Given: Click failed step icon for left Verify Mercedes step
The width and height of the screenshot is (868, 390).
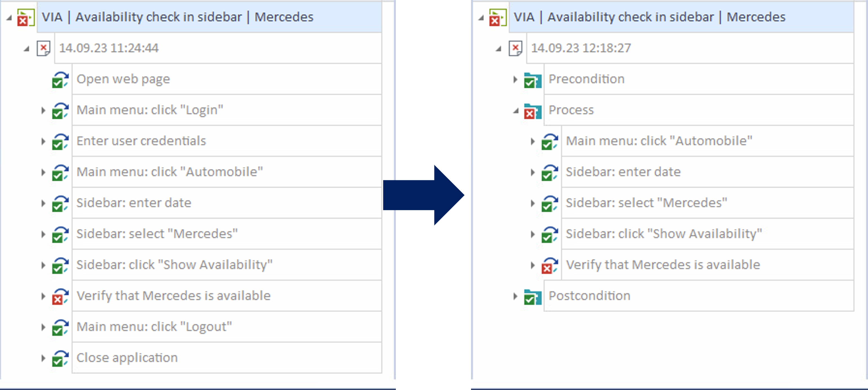Looking at the screenshot, I should coord(60,296).
